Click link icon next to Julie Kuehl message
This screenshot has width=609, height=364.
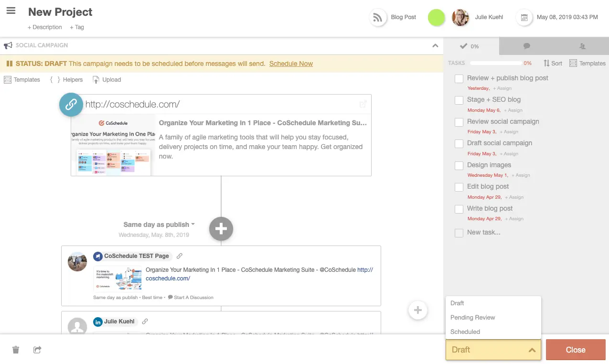[x=145, y=321]
